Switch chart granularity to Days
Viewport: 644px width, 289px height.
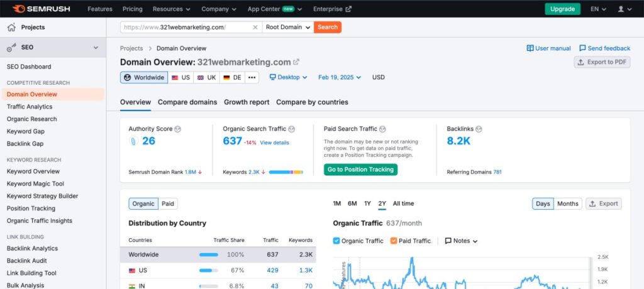(543, 204)
